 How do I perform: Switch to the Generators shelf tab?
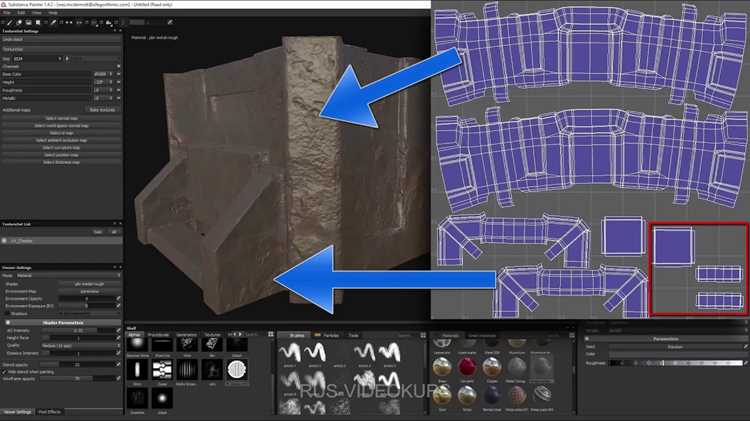coord(186,335)
